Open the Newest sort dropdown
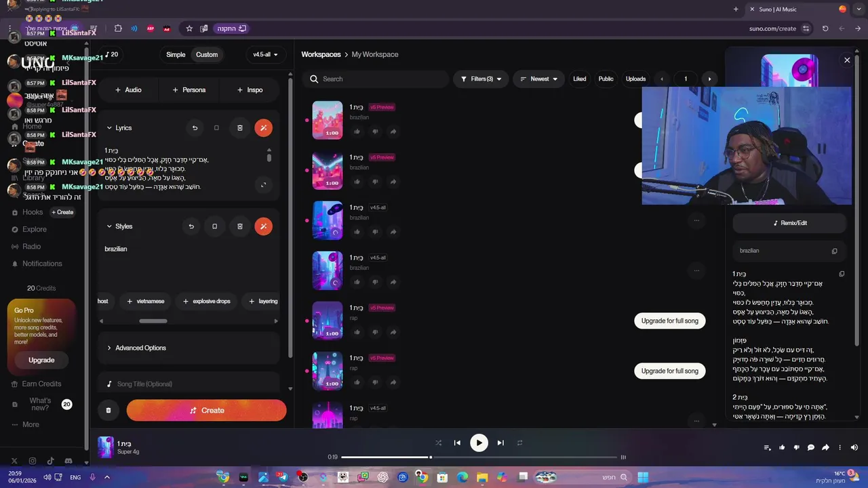The height and width of the screenshot is (488, 868). (x=538, y=79)
